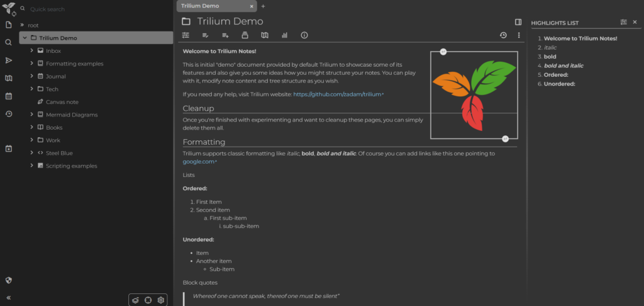Add a new tab with plus button
The width and height of the screenshot is (644, 306).
click(264, 6)
